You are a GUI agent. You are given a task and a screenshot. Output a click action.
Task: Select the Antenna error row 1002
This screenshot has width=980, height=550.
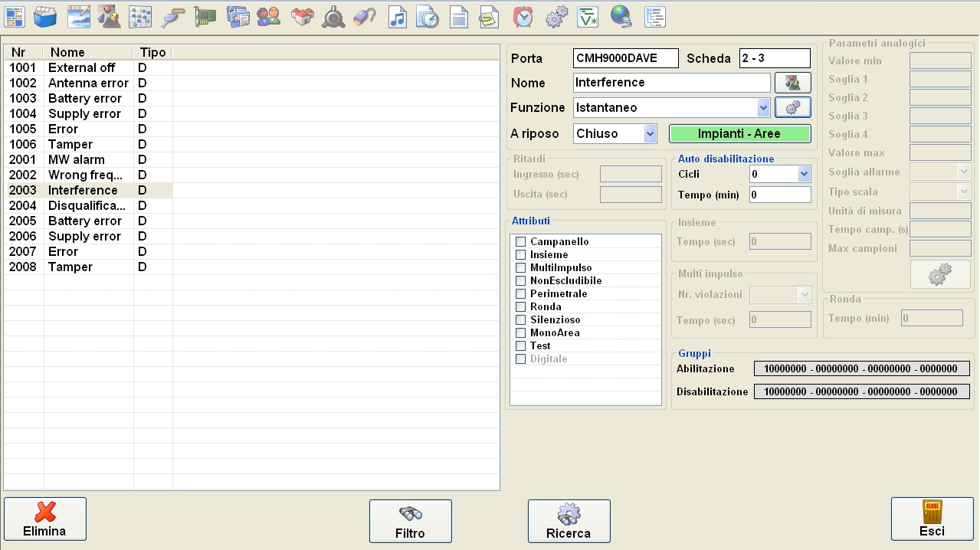[77, 83]
